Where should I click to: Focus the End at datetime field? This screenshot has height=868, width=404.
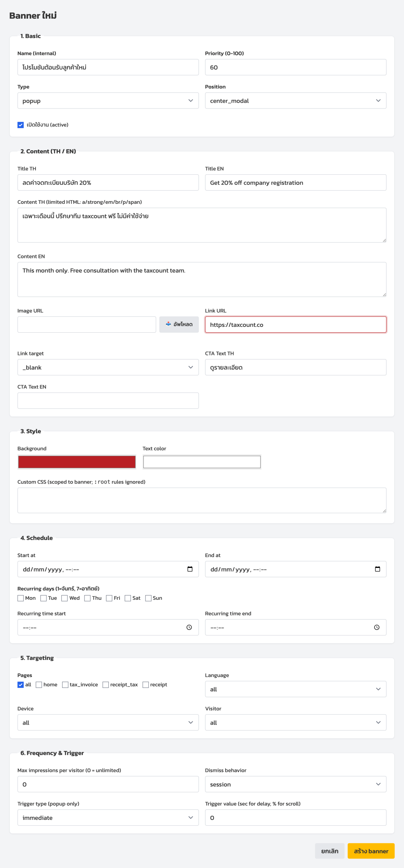pyautogui.click(x=296, y=569)
